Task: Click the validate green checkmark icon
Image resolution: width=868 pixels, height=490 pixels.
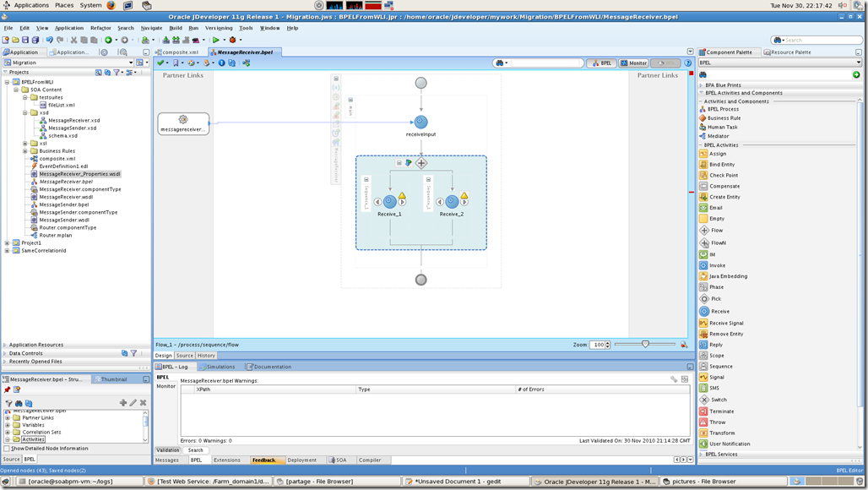Action: 160,63
